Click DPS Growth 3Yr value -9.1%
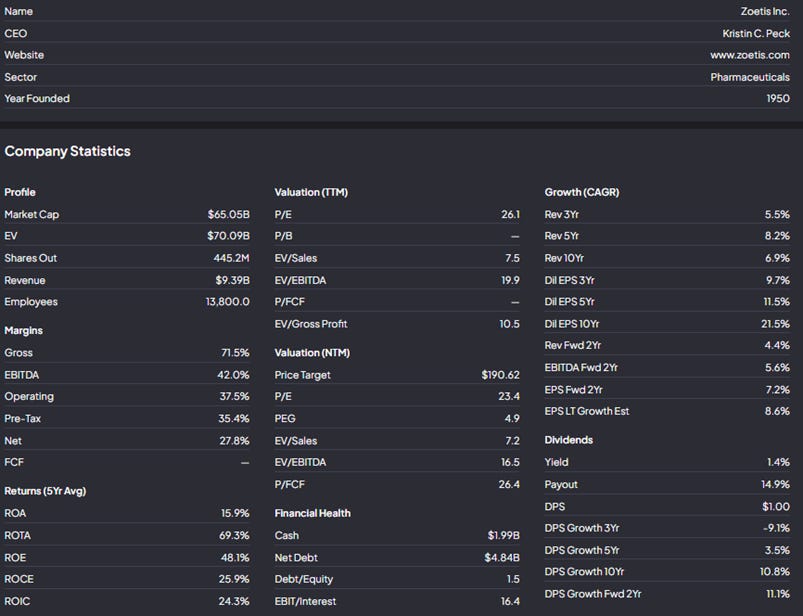This screenshot has width=803, height=616. (x=776, y=527)
